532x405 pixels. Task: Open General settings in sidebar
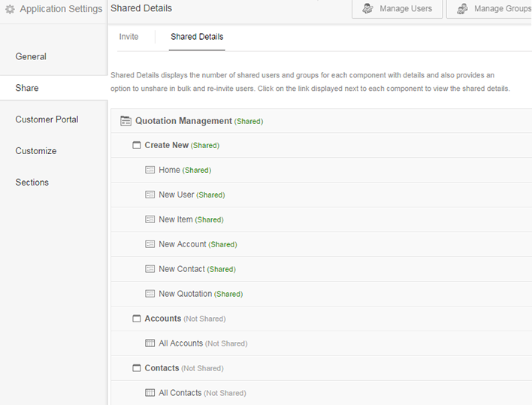[x=31, y=56]
